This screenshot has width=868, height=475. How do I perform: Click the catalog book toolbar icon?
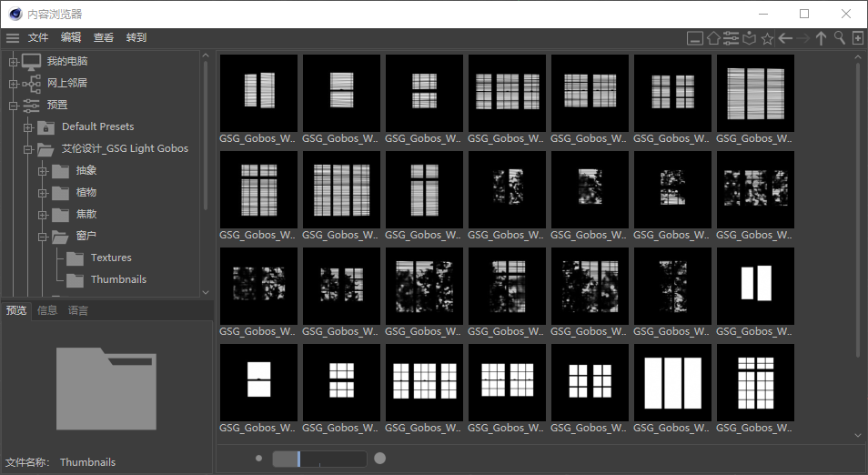coord(749,38)
